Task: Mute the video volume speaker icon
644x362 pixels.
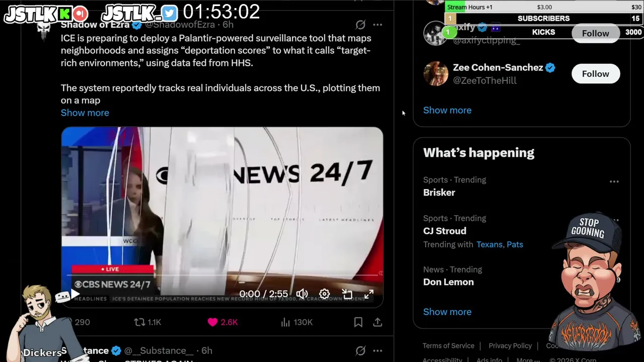Action: pyautogui.click(x=302, y=294)
